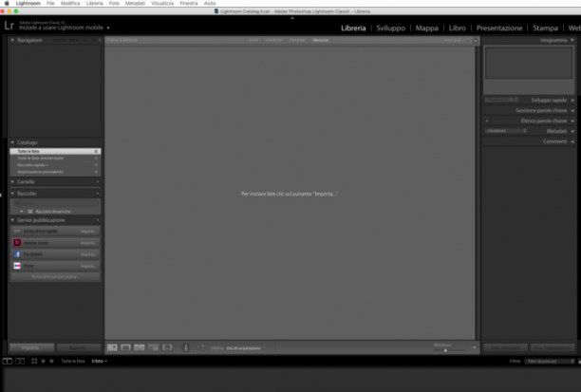Switch to the Sviluppo module

390,28
